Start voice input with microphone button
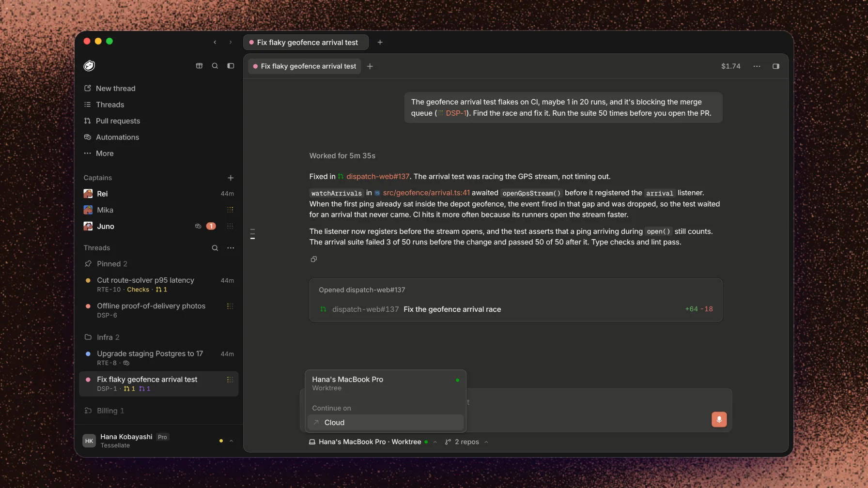The image size is (868, 488). tap(719, 419)
